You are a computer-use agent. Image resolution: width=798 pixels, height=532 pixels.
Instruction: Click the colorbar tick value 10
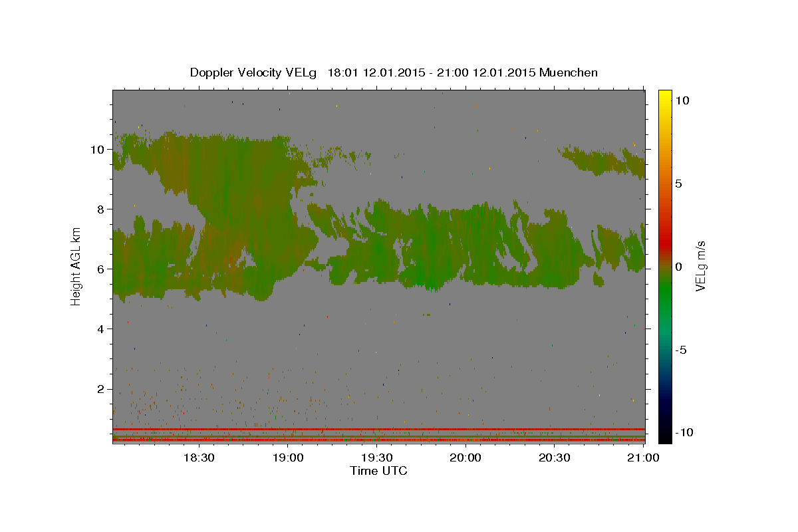[x=682, y=100]
